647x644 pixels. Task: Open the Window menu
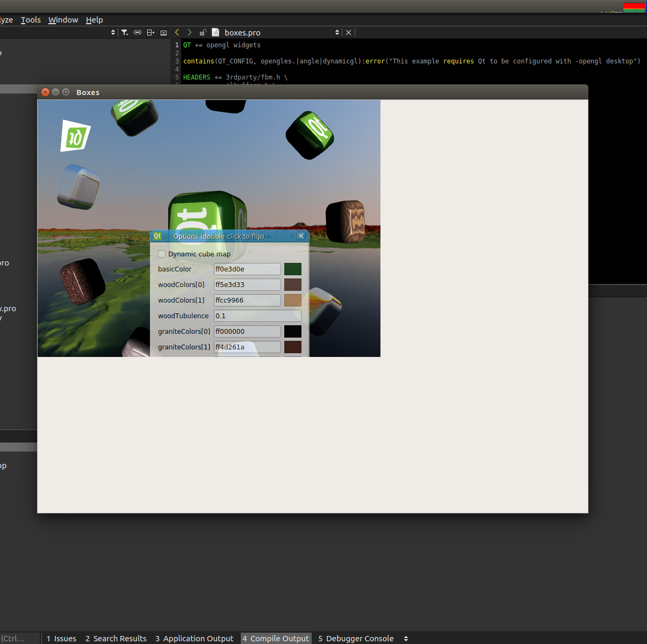tap(63, 20)
